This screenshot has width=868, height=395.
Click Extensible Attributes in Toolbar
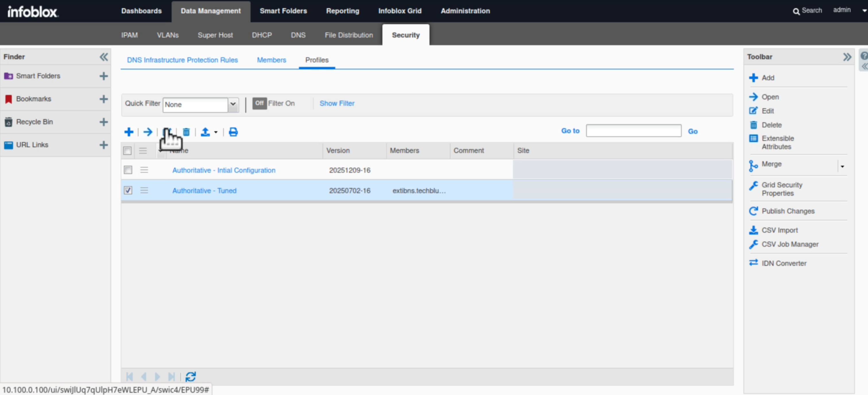(778, 142)
